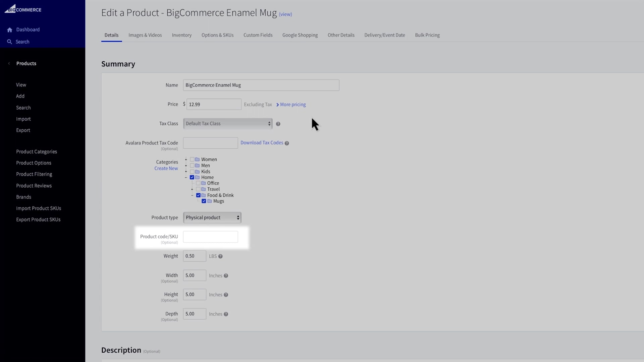This screenshot has width=644, height=362.
Task: Click the product Name text field
Action: pyautogui.click(x=261, y=85)
